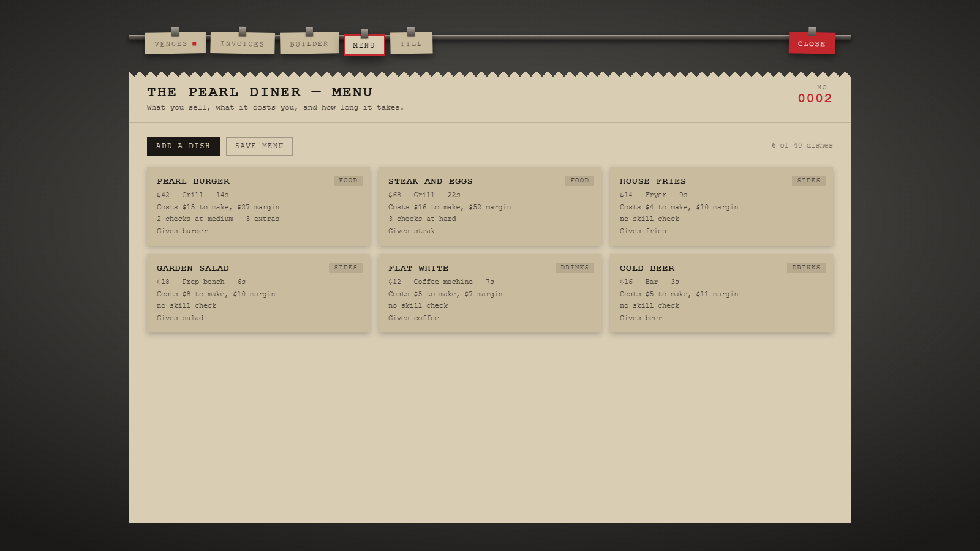
Task: Click 'Gives beer' line
Action: pos(641,318)
